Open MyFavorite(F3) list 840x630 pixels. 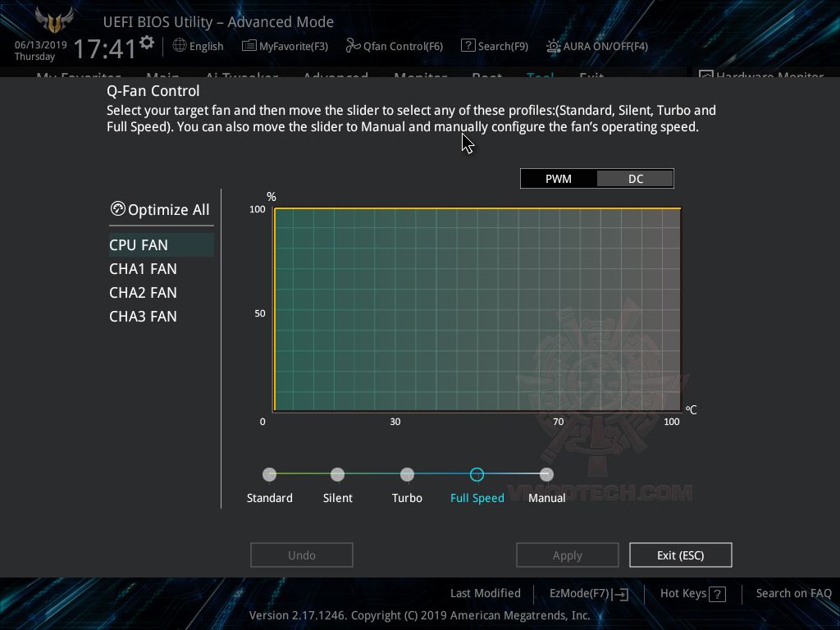coord(285,46)
